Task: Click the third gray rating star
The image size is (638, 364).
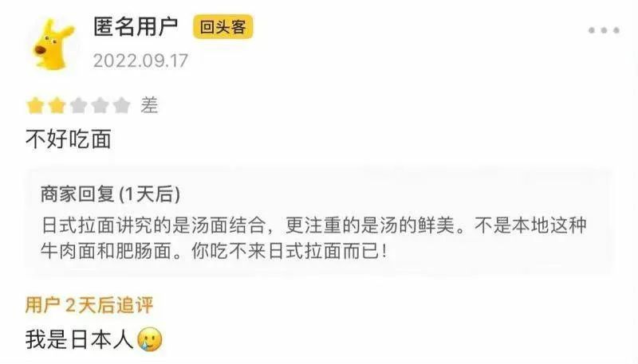Action: (78, 106)
